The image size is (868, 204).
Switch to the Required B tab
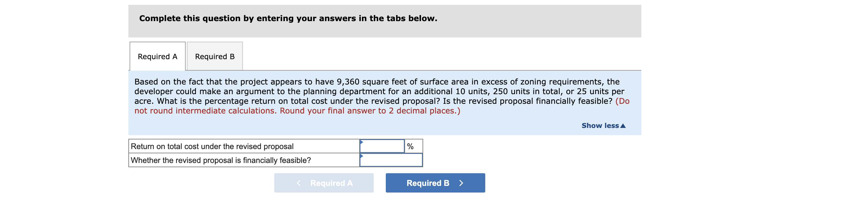(x=214, y=56)
